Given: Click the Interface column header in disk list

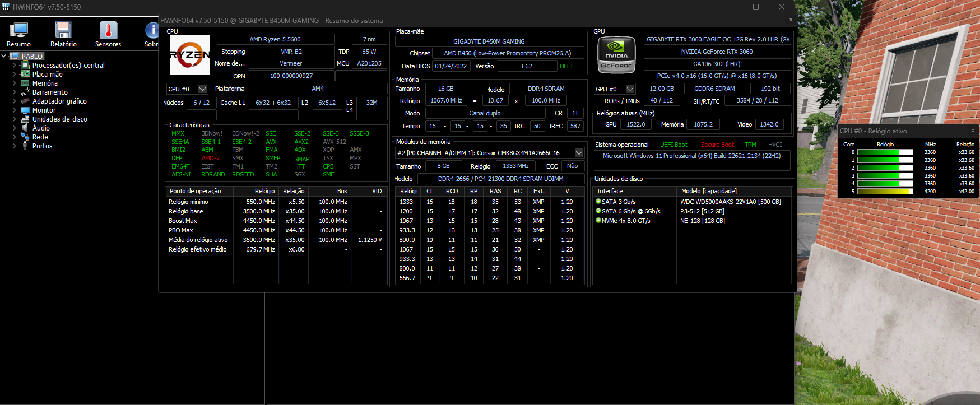Looking at the screenshot, I should coord(635,191).
